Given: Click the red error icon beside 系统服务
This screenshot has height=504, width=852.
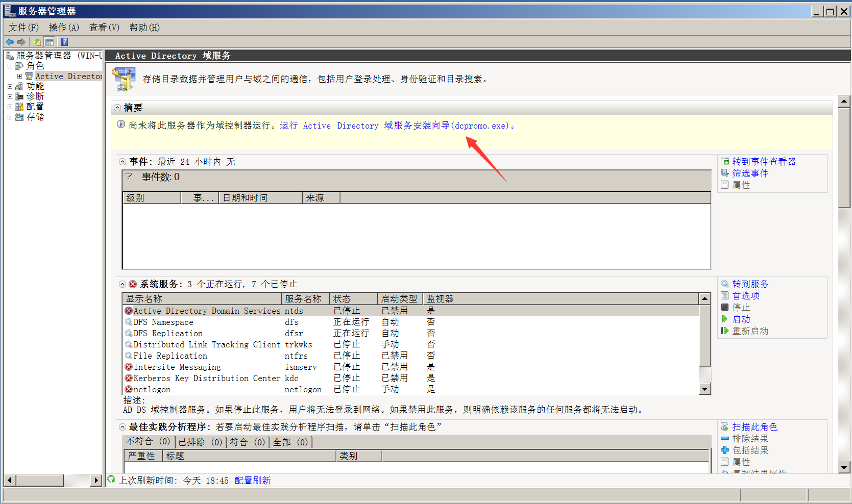Looking at the screenshot, I should tap(133, 284).
